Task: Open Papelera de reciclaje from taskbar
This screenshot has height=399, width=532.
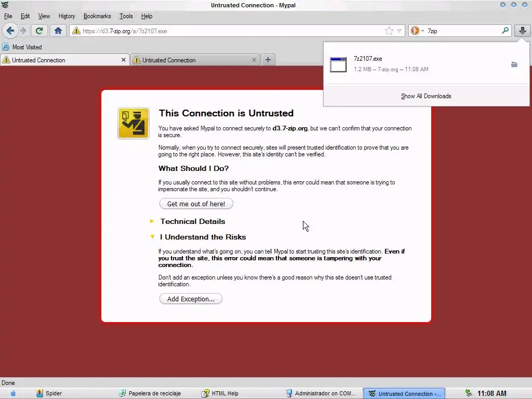Action: coord(150,393)
